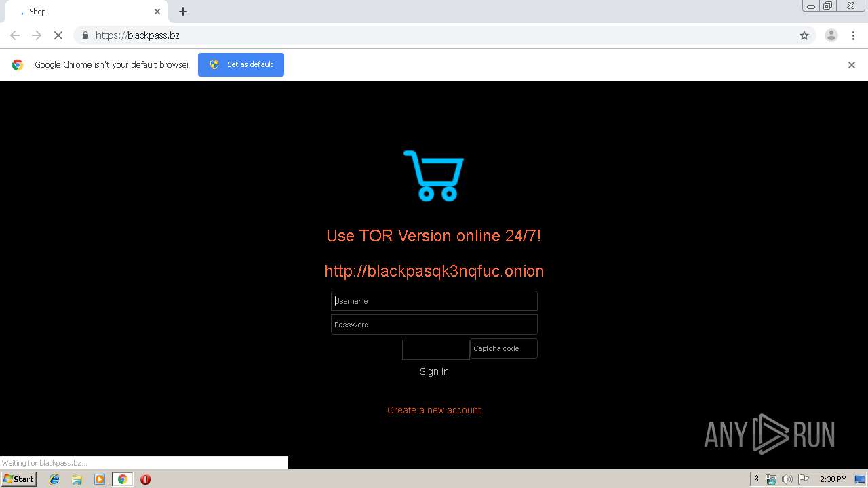
Task: Click the Chrome logo in the notification bar
Action: coord(18,65)
